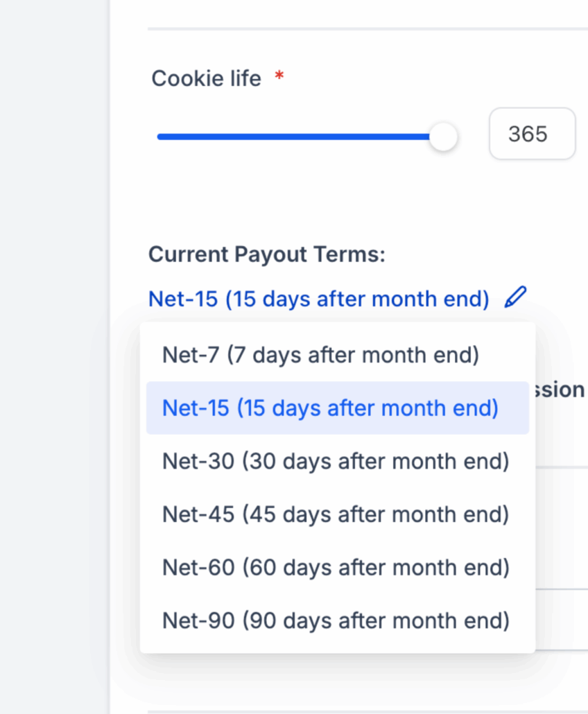Pick the Net-60 payout term option
The height and width of the screenshot is (714, 588).
[337, 567]
